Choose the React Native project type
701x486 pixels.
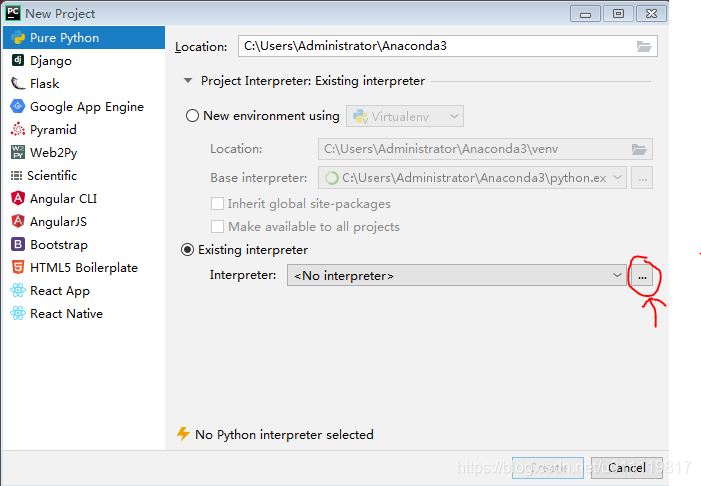pyautogui.click(x=84, y=313)
